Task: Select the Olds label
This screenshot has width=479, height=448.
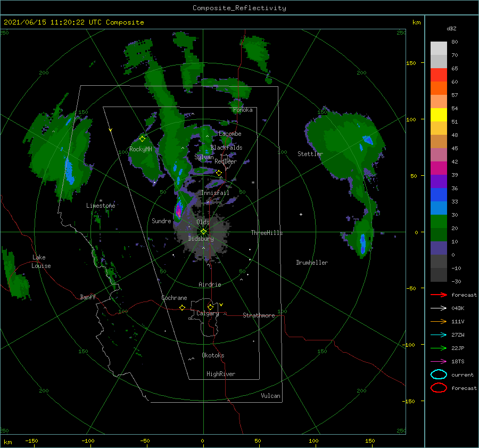Action: tap(203, 222)
